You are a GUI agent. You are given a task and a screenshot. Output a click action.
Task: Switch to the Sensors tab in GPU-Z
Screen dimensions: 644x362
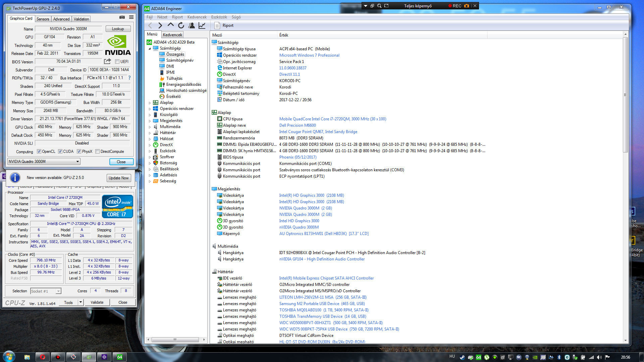[x=43, y=19]
